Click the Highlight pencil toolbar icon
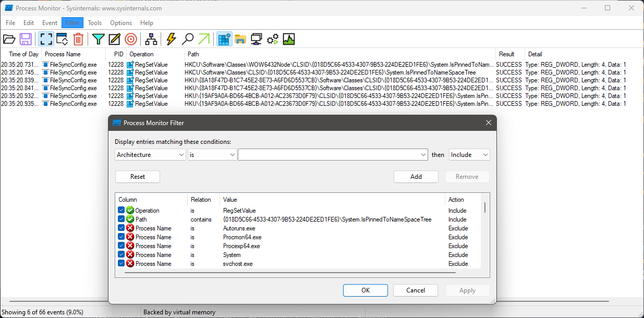This screenshot has width=644, height=318. click(115, 39)
